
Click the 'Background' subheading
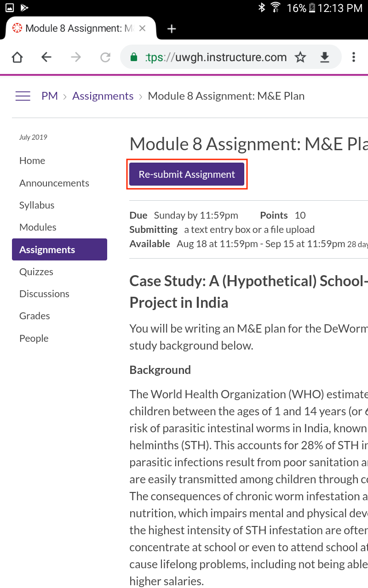(x=160, y=370)
